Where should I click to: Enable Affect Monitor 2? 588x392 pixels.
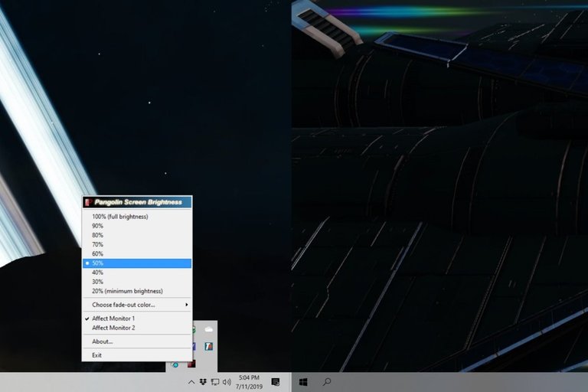pos(113,328)
